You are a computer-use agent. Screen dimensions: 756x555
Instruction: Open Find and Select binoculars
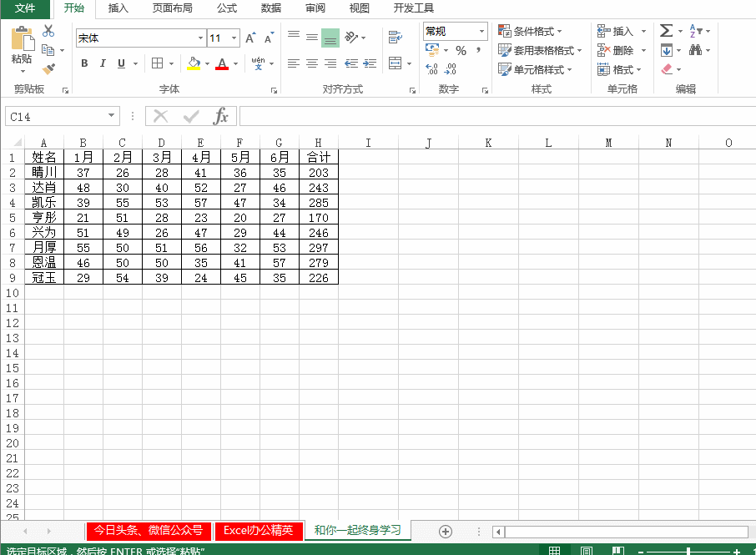click(695, 50)
